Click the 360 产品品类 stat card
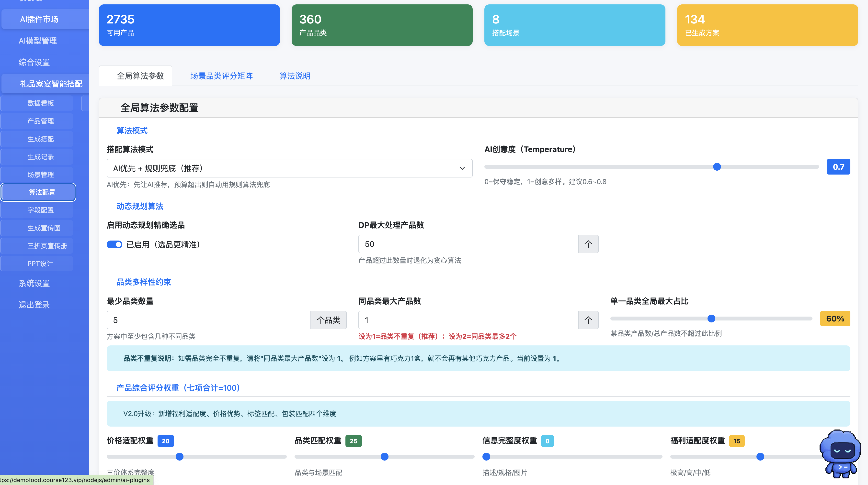This screenshot has width=868, height=485. pos(382,25)
